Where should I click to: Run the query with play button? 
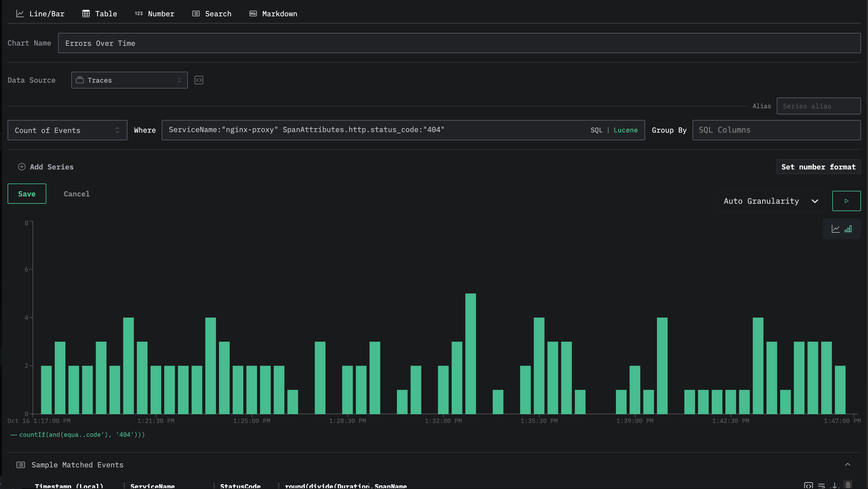tap(846, 201)
